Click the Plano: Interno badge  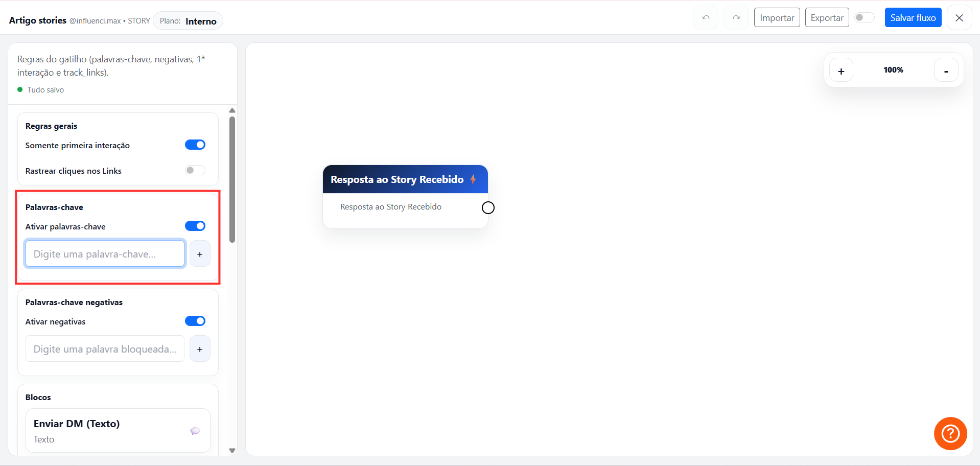pos(188,21)
